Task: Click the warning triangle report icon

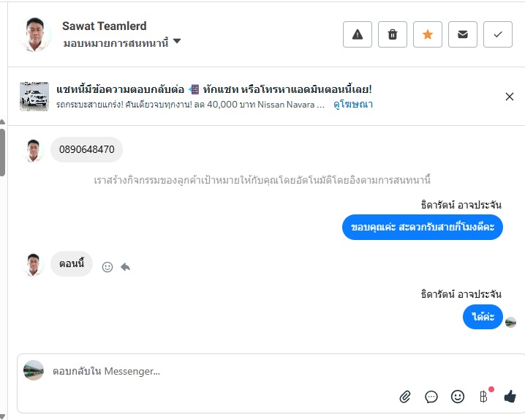Action: pyautogui.click(x=358, y=34)
